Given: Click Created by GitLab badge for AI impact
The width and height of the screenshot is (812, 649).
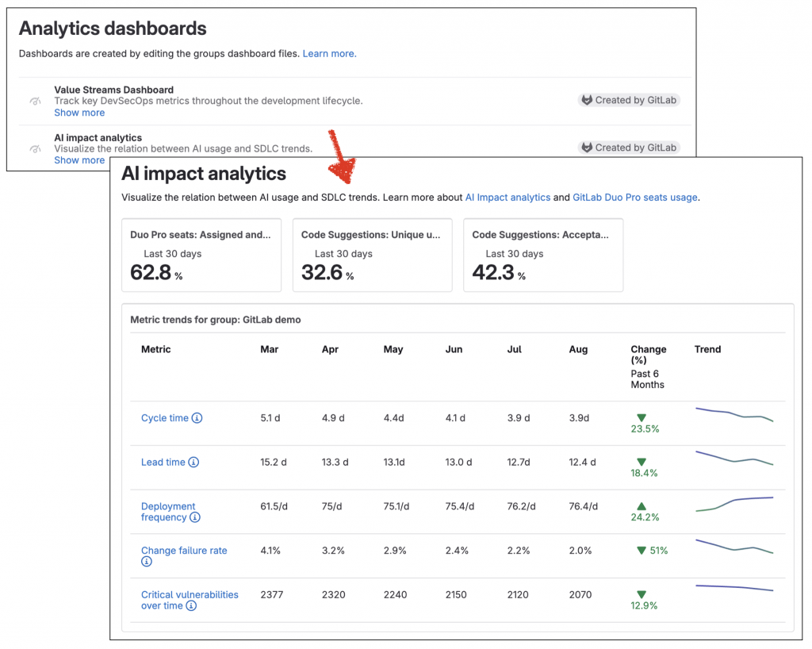Looking at the screenshot, I should 629,148.
